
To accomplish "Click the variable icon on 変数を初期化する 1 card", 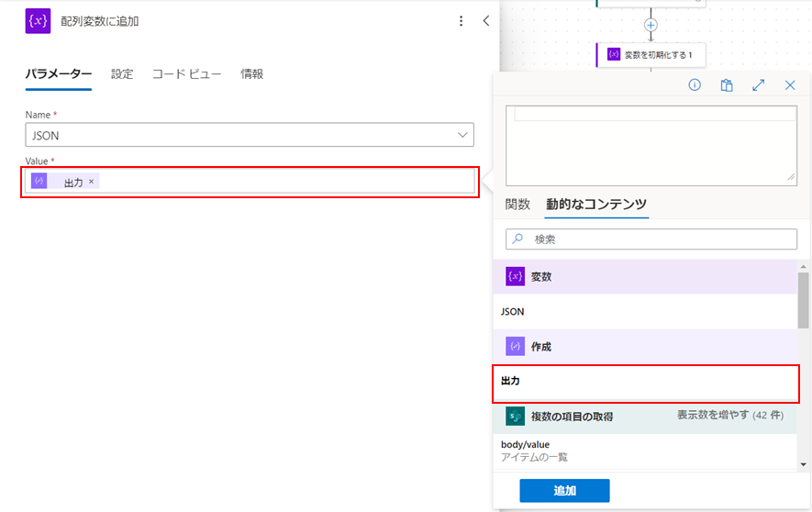I will pos(614,54).
